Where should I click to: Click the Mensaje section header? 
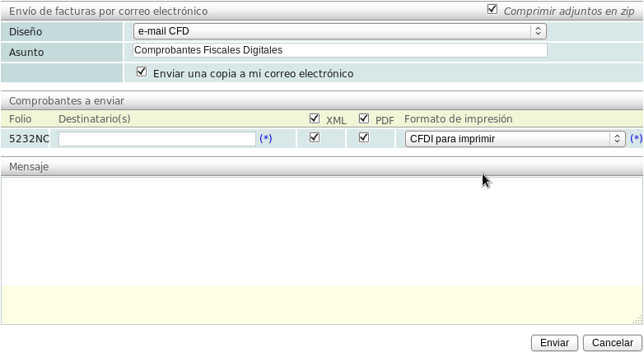(x=29, y=167)
